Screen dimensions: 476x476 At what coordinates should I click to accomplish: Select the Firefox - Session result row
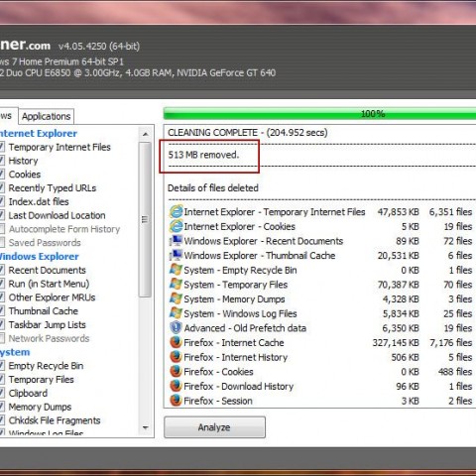pyautogui.click(x=320, y=401)
